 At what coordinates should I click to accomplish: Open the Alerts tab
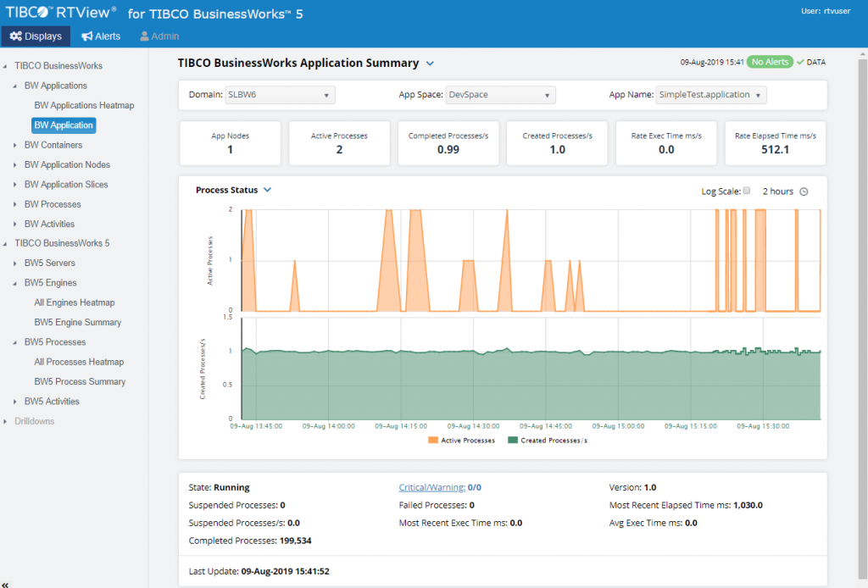[x=101, y=36]
